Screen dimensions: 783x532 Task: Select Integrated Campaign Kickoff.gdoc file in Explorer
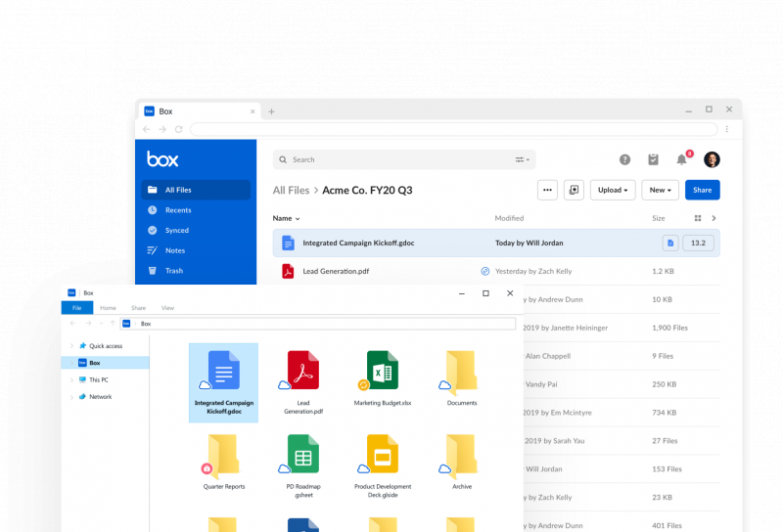[x=224, y=382]
